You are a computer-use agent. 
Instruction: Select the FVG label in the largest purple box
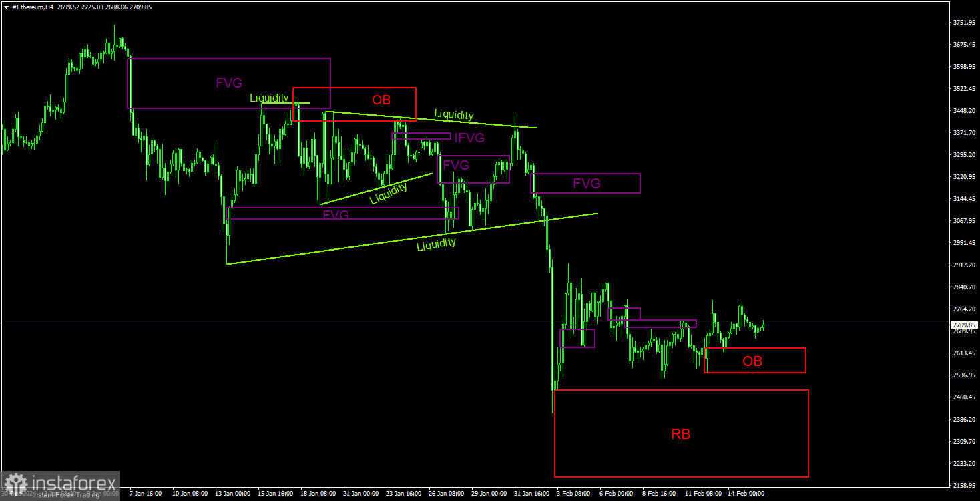click(229, 83)
